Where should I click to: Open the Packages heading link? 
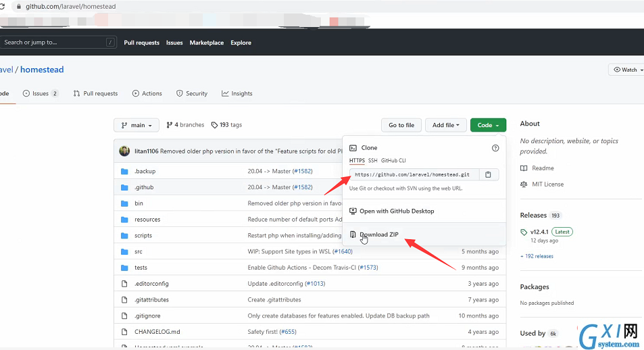click(x=535, y=286)
